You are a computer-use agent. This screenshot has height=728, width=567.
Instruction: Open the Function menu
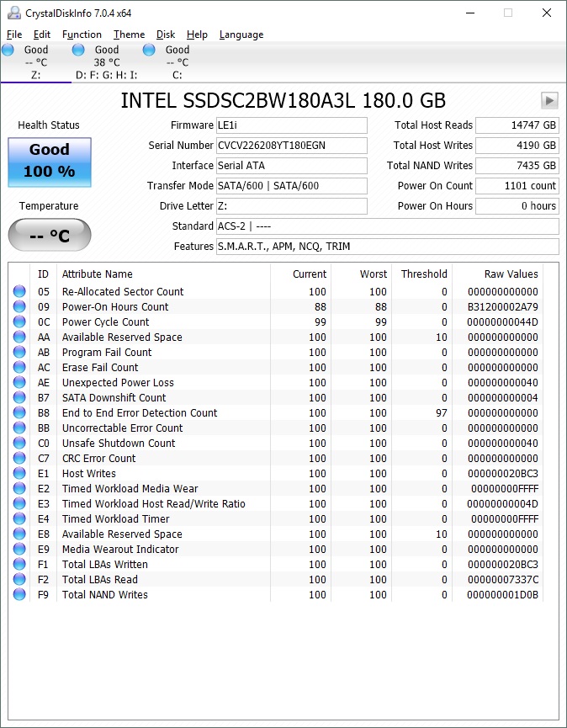pos(82,35)
